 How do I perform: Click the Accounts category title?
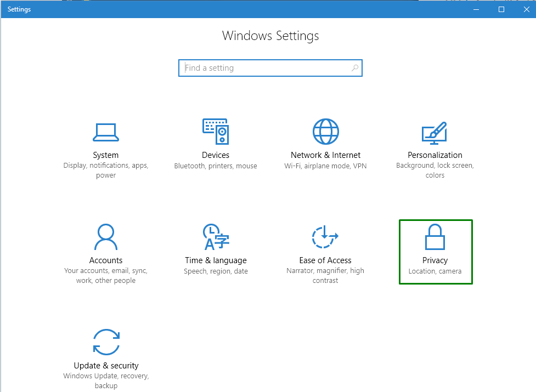click(106, 260)
